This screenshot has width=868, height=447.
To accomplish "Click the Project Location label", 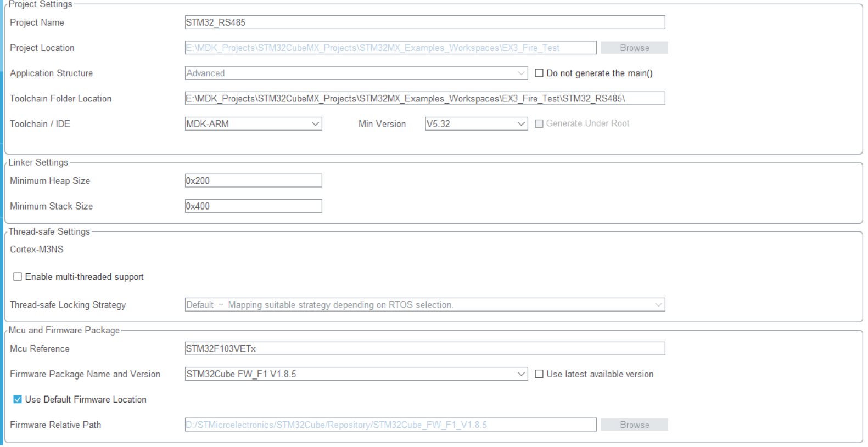I will [x=42, y=48].
